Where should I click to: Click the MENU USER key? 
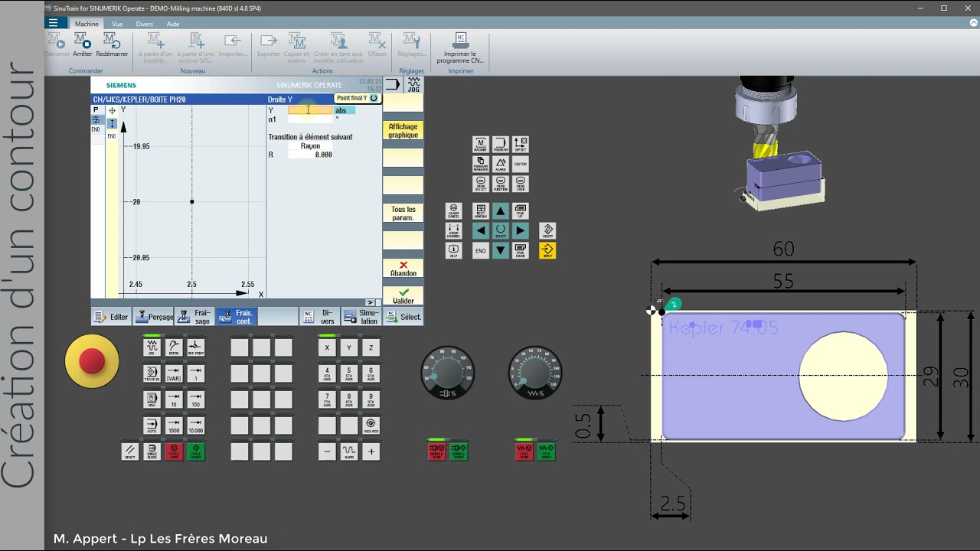(521, 184)
